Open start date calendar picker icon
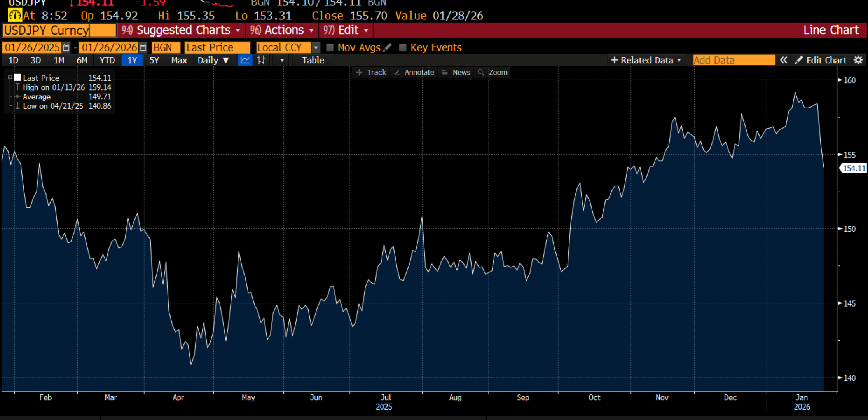 click(x=66, y=47)
